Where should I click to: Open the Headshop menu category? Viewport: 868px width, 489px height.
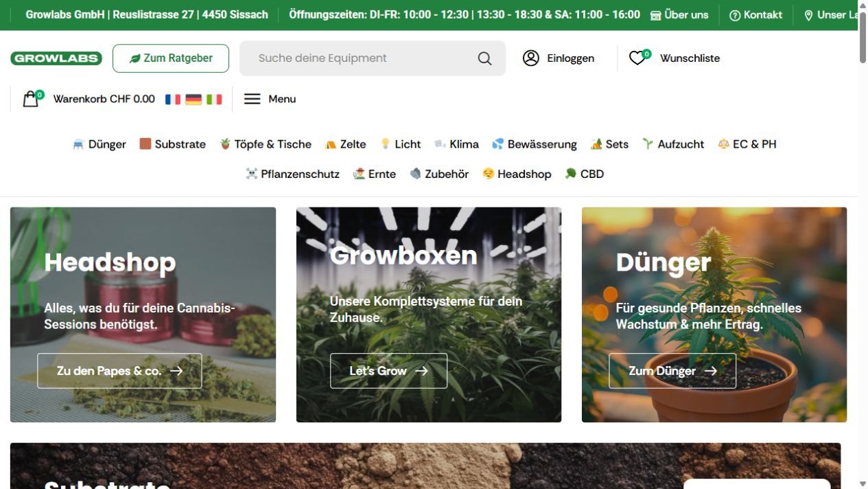[524, 174]
